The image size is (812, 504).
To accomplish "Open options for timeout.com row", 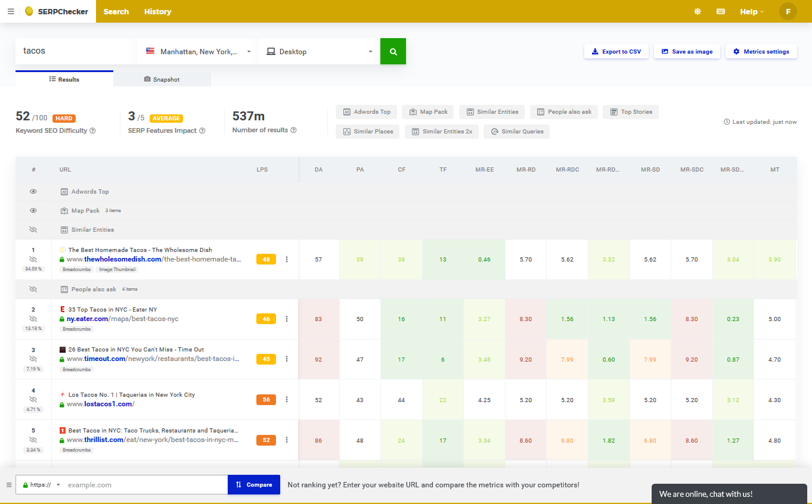I will (x=287, y=359).
